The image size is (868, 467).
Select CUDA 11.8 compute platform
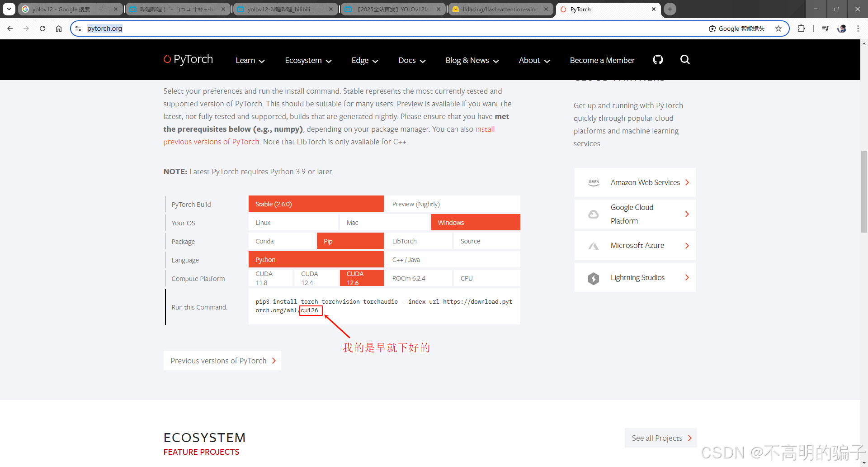click(x=270, y=278)
